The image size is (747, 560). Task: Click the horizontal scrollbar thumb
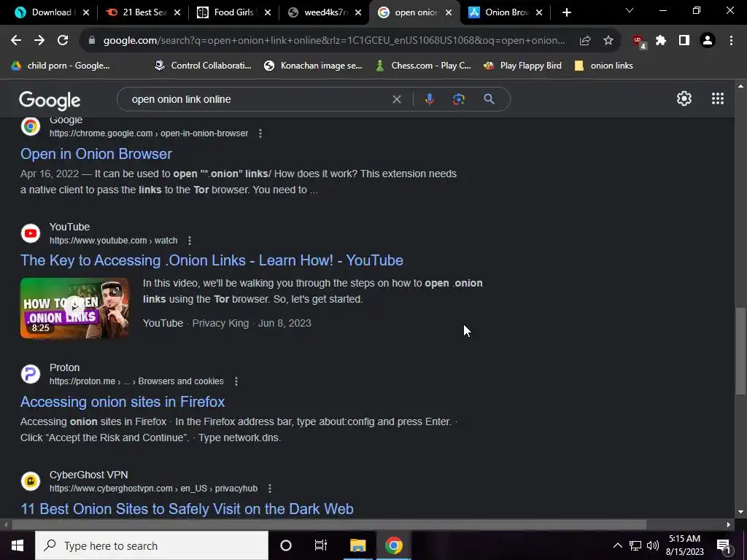329,525
